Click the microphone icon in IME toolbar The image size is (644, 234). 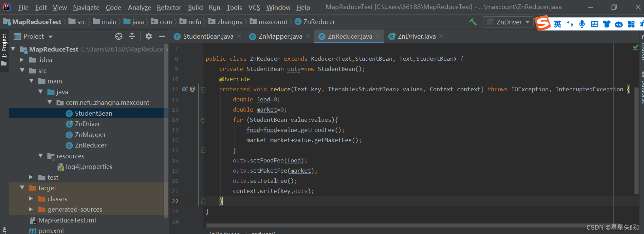(x=582, y=24)
